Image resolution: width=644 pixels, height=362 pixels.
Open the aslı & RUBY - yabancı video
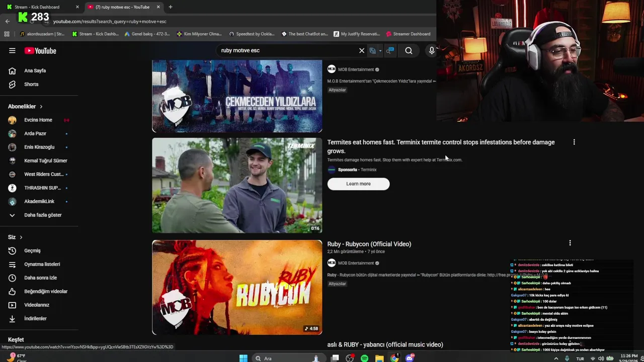[x=385, y=345]
